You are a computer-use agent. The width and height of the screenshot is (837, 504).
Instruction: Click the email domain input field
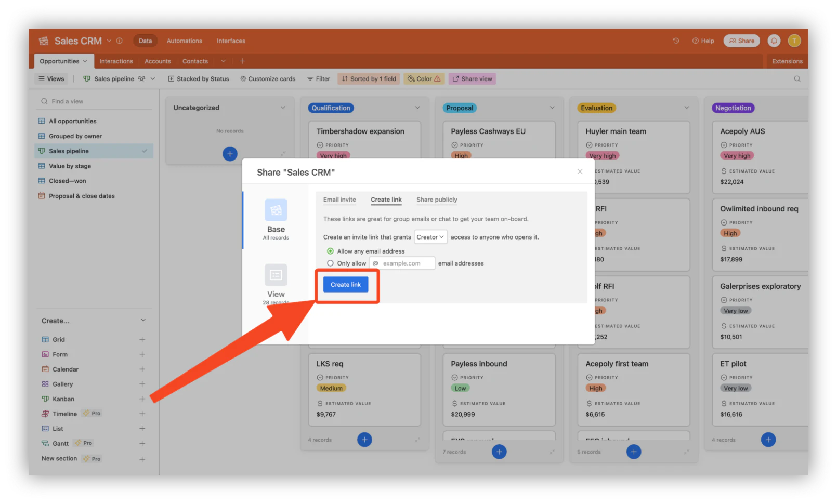pyautogui.click(x=402, y=263)
